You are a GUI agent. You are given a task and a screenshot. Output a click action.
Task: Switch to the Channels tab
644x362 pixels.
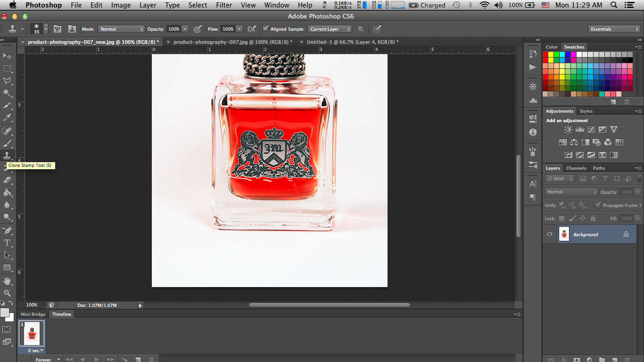coord(576,168)
